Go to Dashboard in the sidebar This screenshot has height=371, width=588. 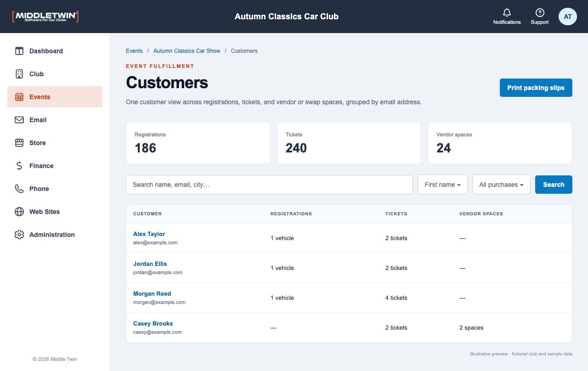click(x=55, y=51)
